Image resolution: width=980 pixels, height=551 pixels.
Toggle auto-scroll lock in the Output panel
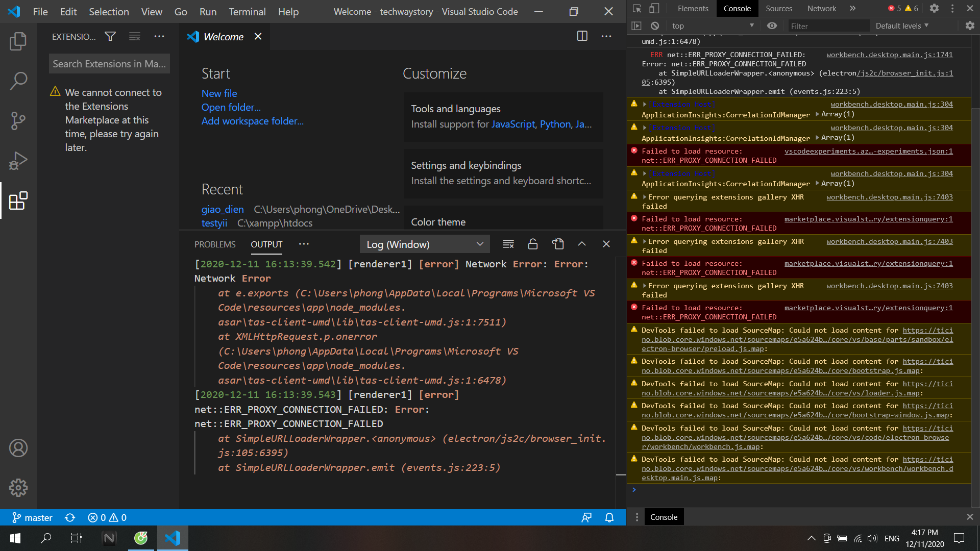click(x=532, y=244)
